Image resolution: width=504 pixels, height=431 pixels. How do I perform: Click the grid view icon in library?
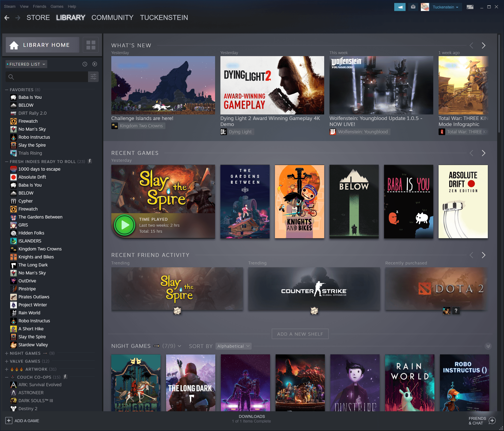point(91,44)
